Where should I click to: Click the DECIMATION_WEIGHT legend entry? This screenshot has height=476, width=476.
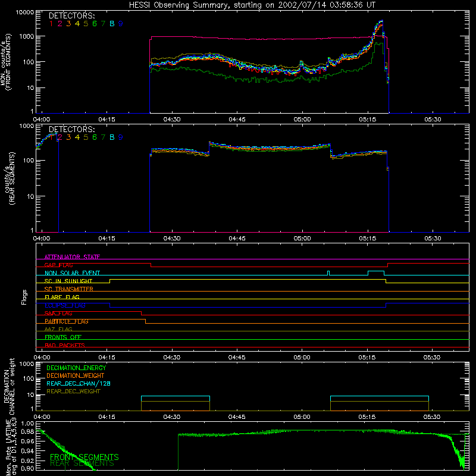click(x=76, y=375)
